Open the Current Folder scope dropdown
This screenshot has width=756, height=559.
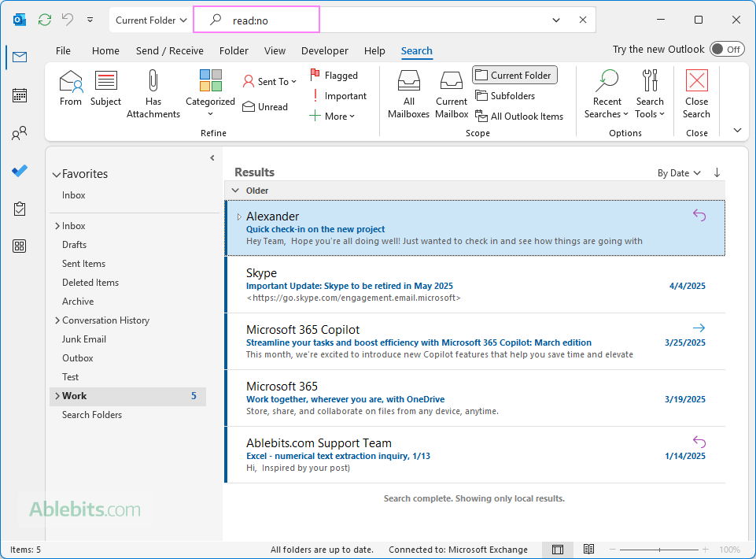click(x=151, y=20)
